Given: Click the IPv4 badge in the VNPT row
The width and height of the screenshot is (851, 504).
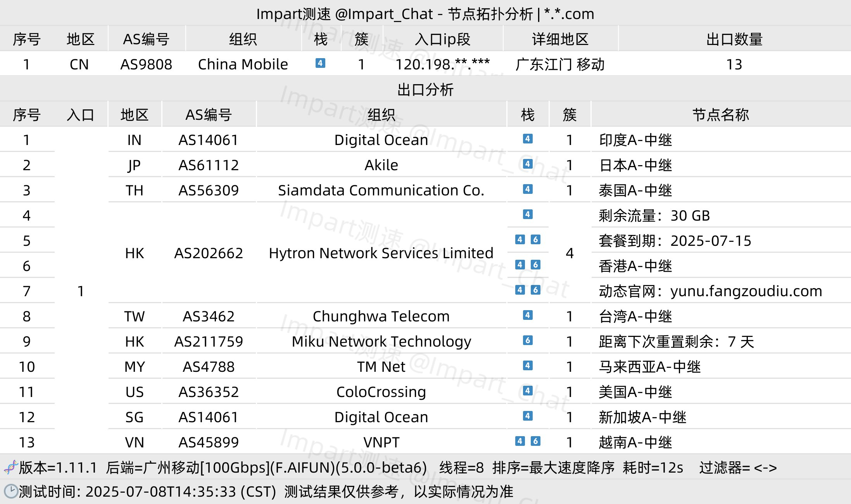Looking at the screenshot, I should click(520, 441).
